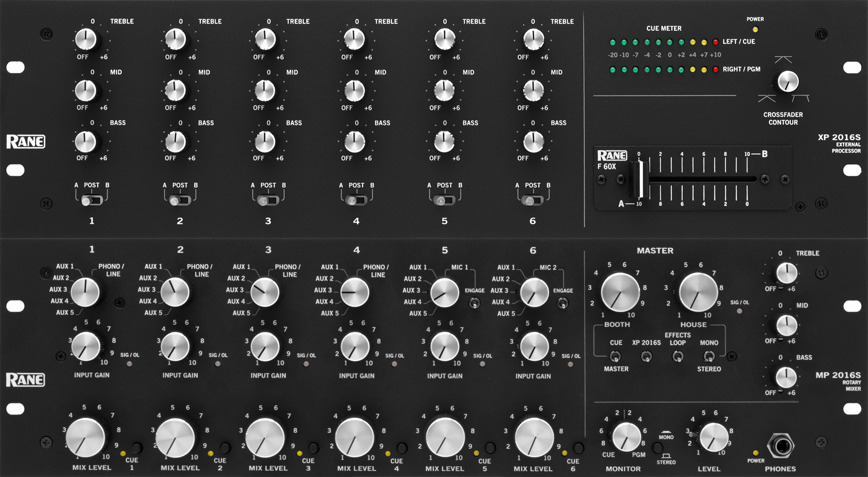Click channel 5 Mix Level knob

445,438
